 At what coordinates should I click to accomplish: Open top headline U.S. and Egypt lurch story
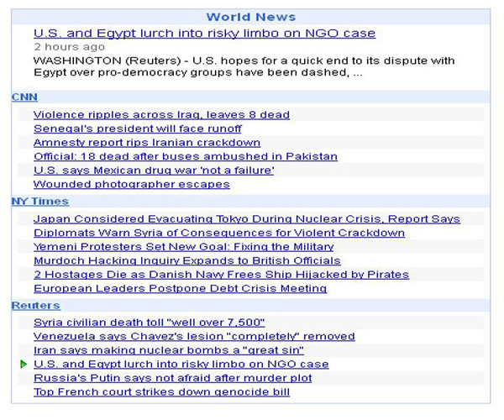point(204,34)
